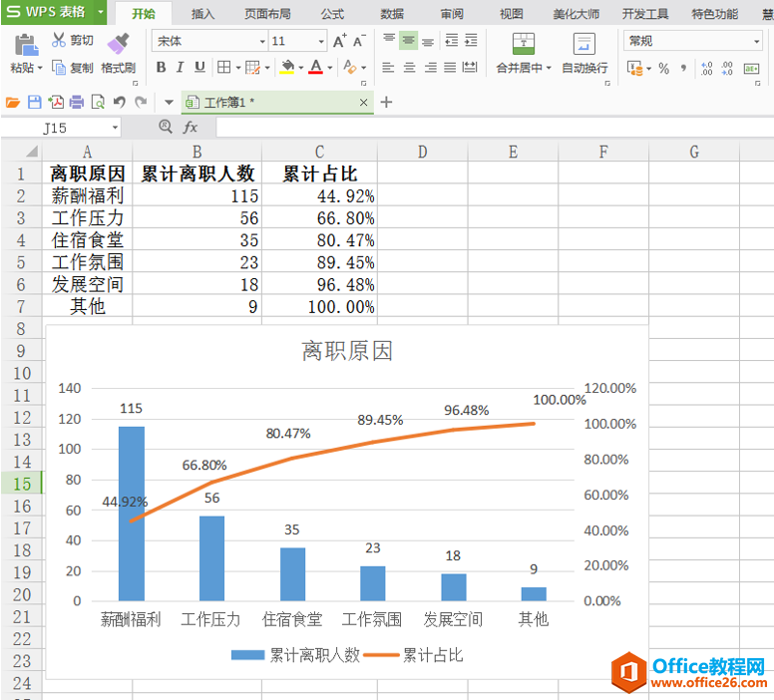Toggle middle vertical alignment
This screenshot has width=774, height=700.
408,41
